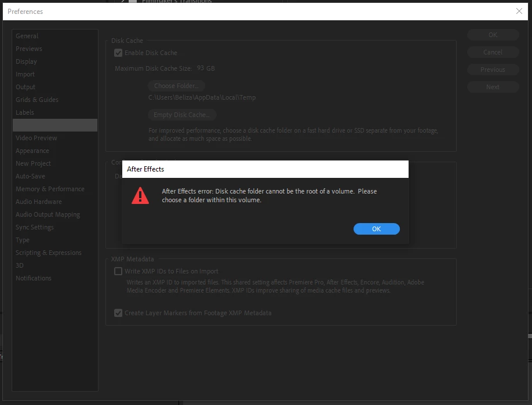Click Empty Disk Cache button

coord(182,115)
